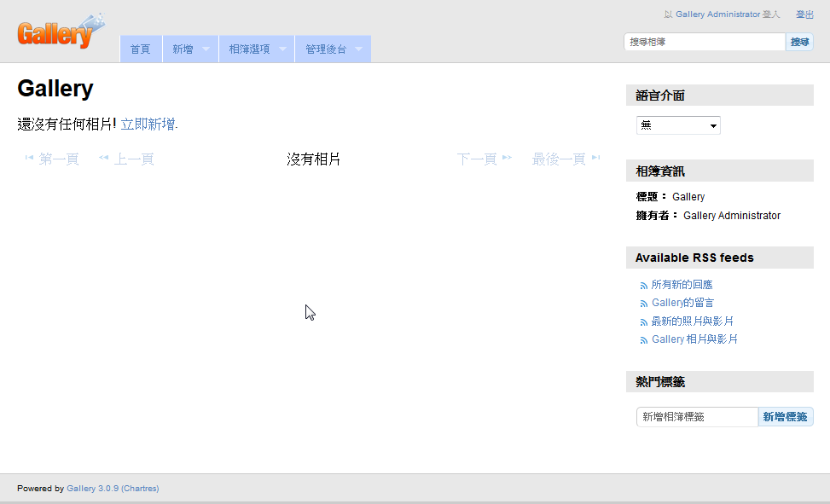Viewport: 830px width, 504px height.
Task: Go to the 首頁 home tab
Action: [x=140, y=49]
